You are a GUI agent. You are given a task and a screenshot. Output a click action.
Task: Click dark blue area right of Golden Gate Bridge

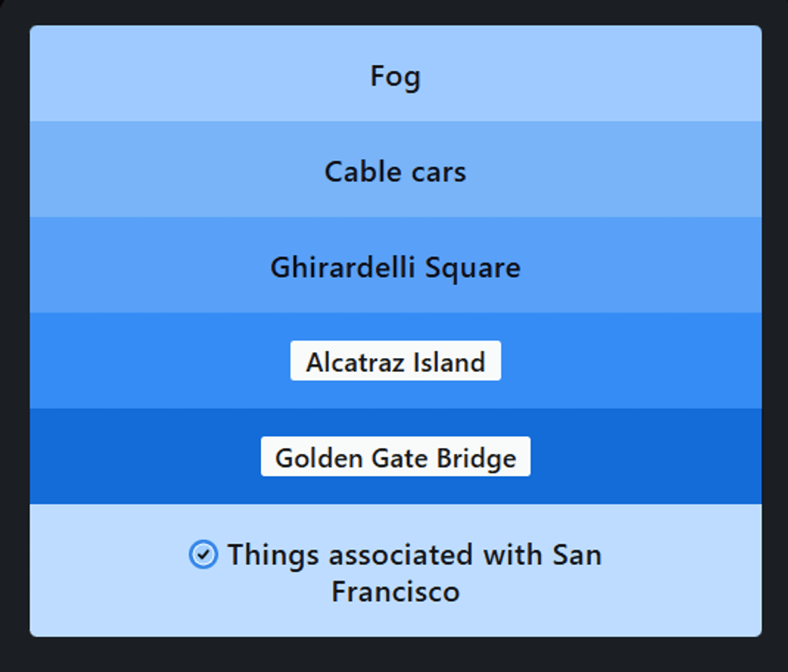[644, 457]
